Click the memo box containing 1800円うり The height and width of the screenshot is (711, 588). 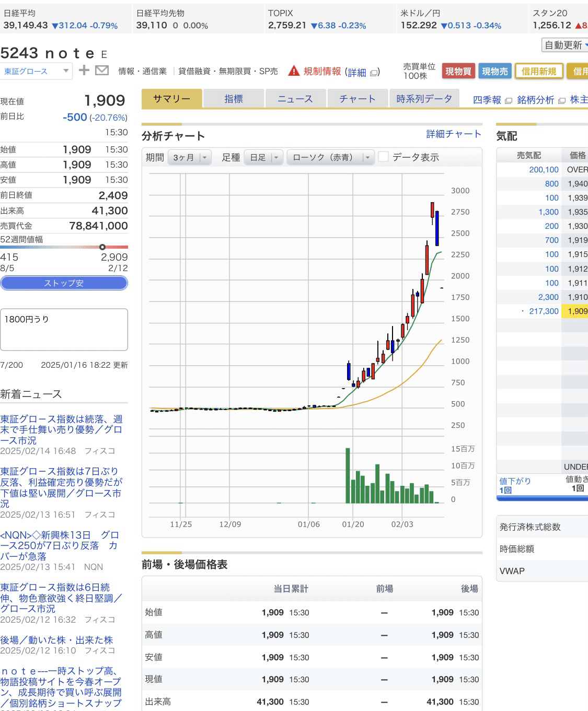[64, 330]
